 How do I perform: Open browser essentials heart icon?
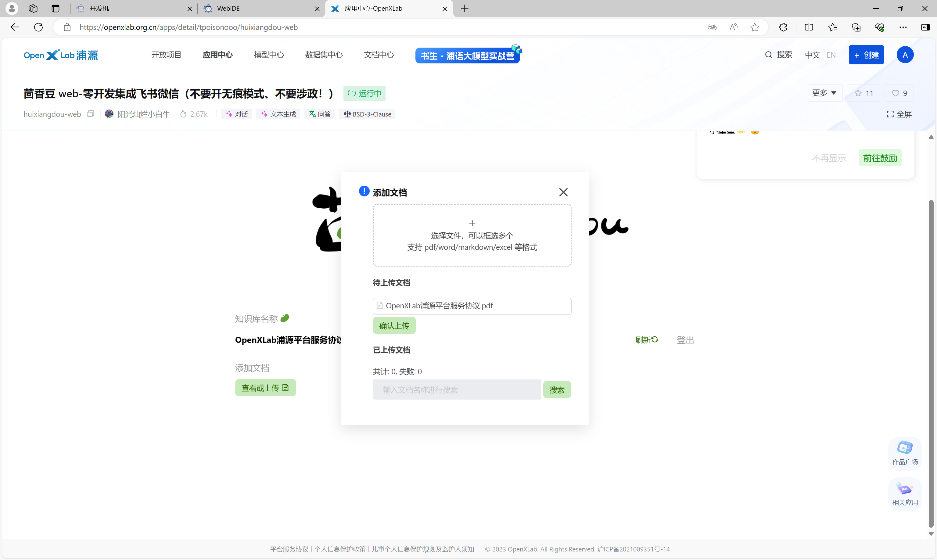pyautogui.click(x=880, y=27)
